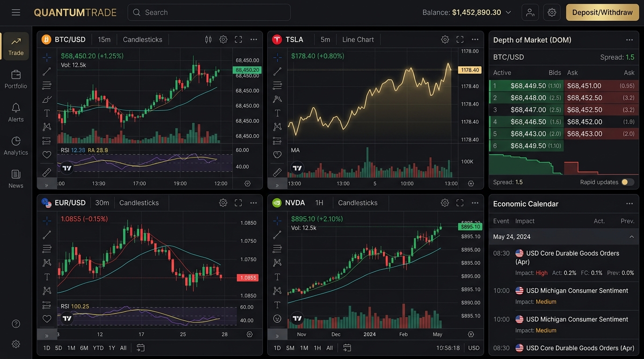Image resolution: width=644 pixels, height=359 pixels.
Task: Change BTC/USD chart type Candlesticks
Action: pos(143,40)
